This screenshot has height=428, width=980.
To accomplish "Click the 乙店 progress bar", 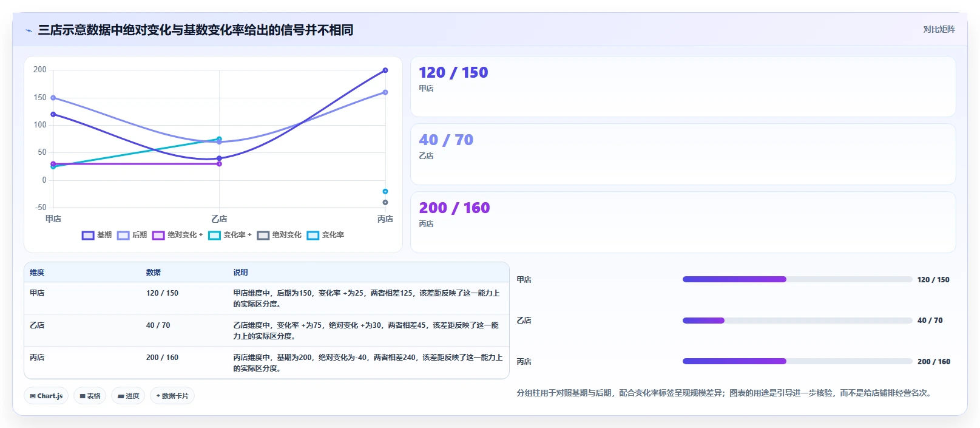I will [797, 321].
